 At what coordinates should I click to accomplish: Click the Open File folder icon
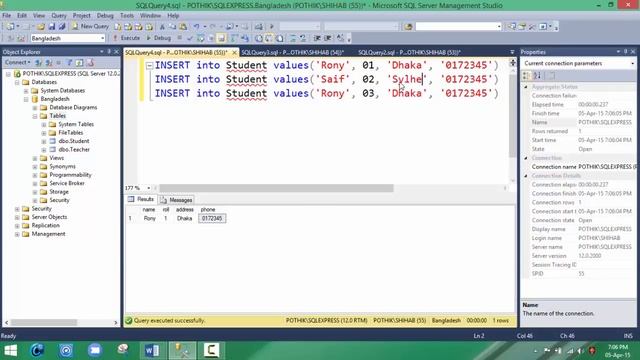pos(41,27)
